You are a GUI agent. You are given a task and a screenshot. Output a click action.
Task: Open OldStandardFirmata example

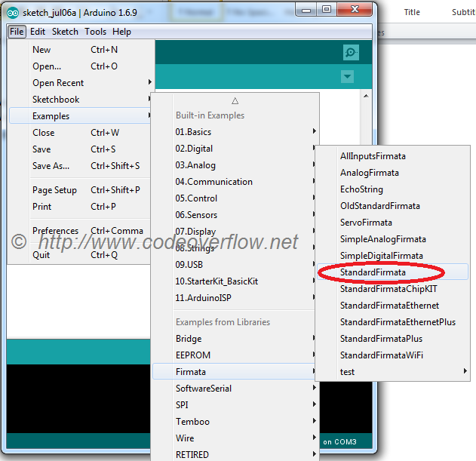[392, 206]
